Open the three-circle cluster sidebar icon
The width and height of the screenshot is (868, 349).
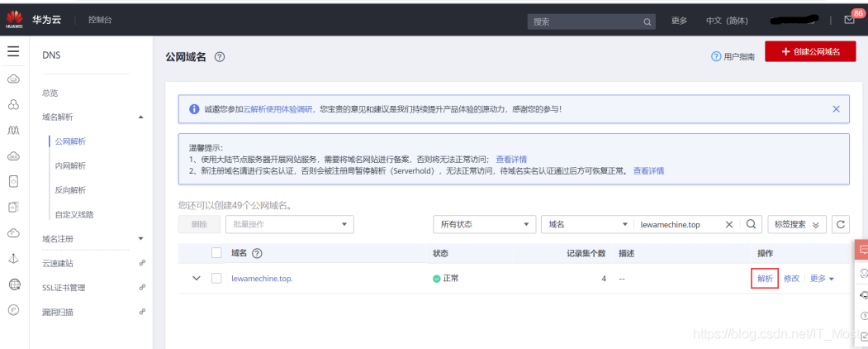(14, 105)
